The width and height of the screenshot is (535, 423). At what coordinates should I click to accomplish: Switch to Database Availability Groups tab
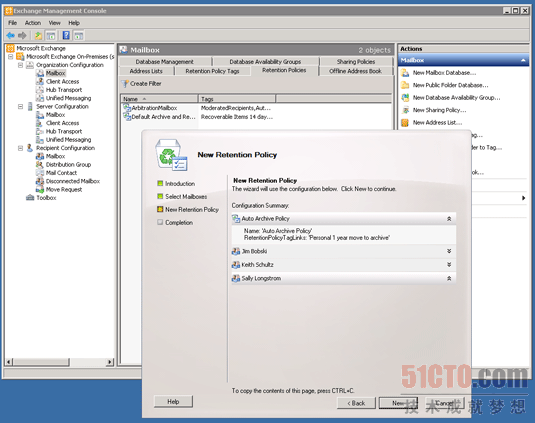pos(265,62)
